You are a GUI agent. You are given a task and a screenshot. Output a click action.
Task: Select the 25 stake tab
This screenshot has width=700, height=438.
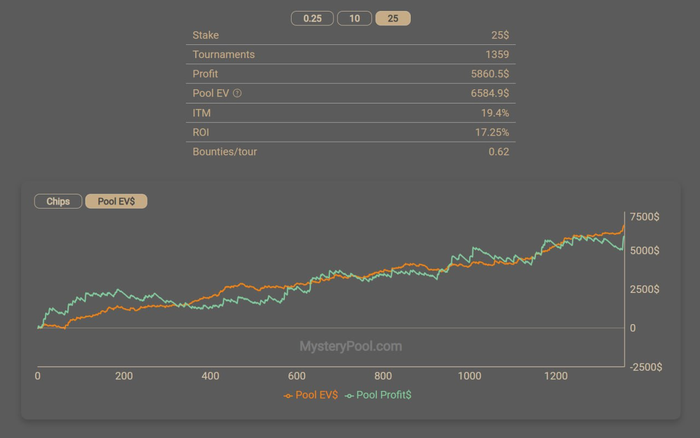[x=392, y=18]
